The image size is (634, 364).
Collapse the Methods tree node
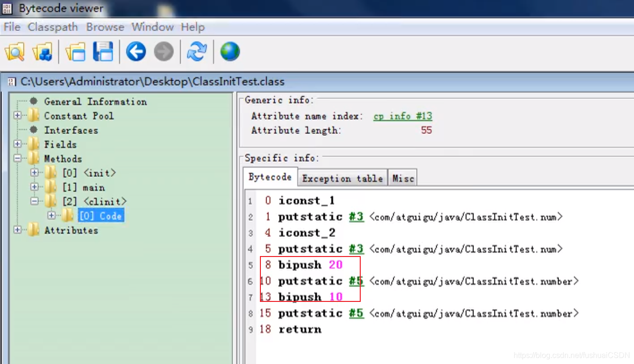(18, 159)
